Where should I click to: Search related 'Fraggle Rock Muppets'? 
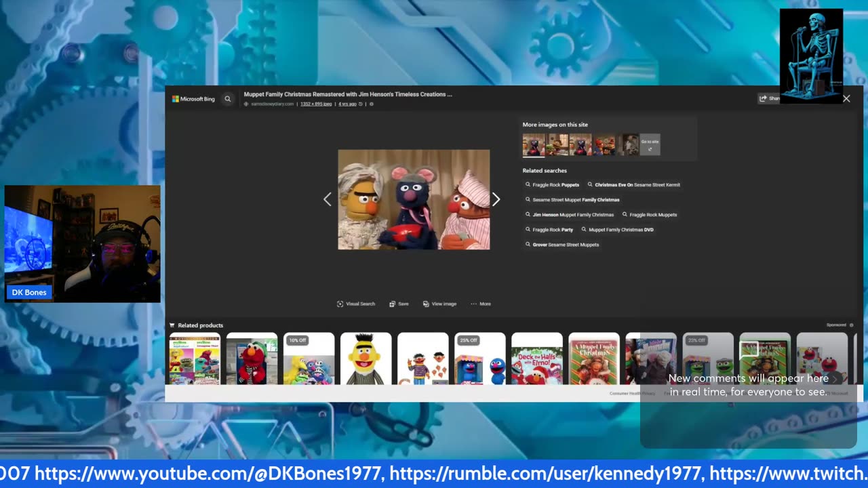(650, 215)
